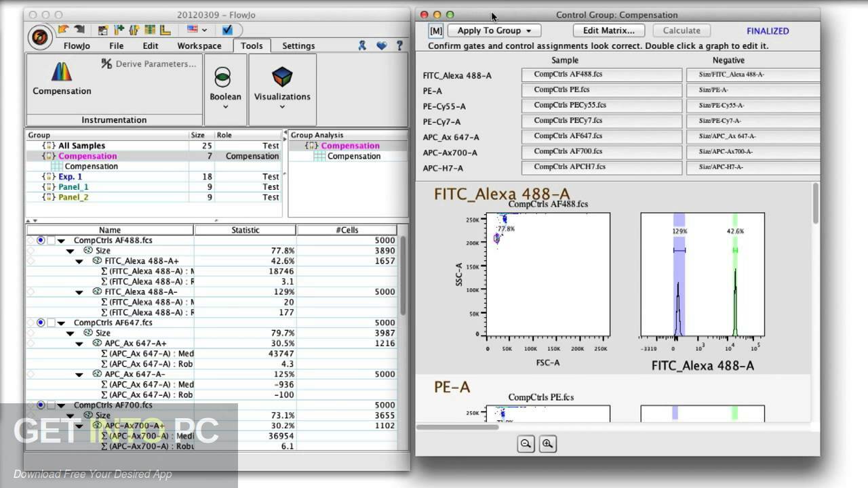This screenshot has height=488, width=868.
Task: Tick the checkbox beside CompCtrls AF700.fcs
Action: click(x=52, y=405)
